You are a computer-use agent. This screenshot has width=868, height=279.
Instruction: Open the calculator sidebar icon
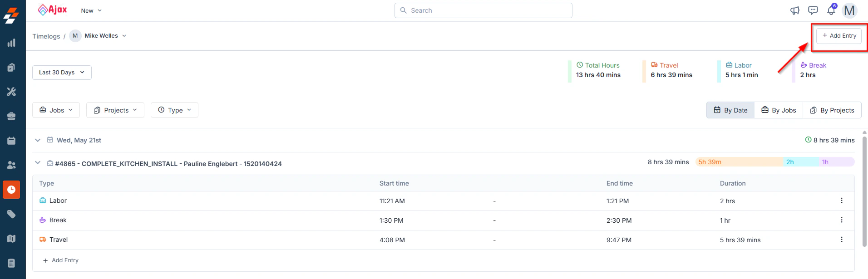click(x=11, y=263)
